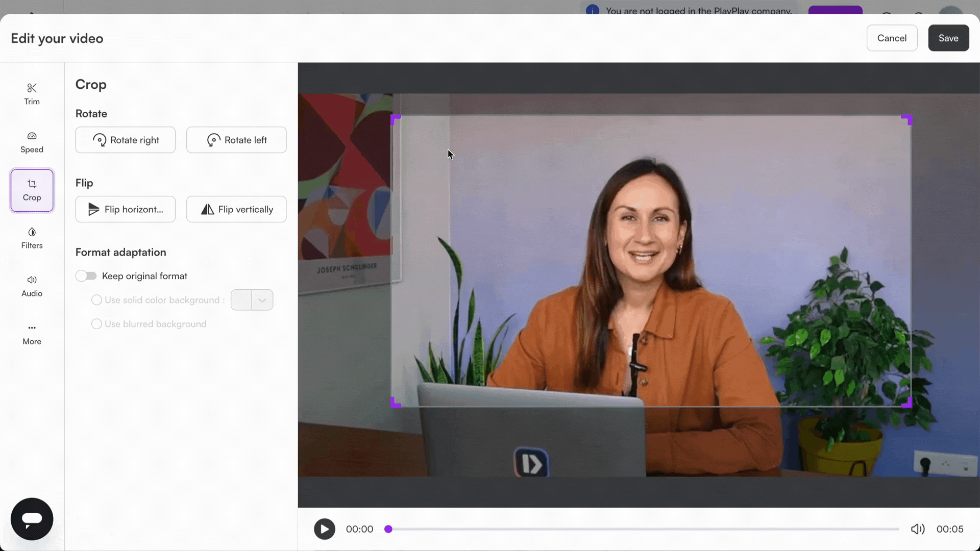Open the Audio settings panel
Image resolution: width=980 pixels, height=551 pixels.
tap(31, 286)
